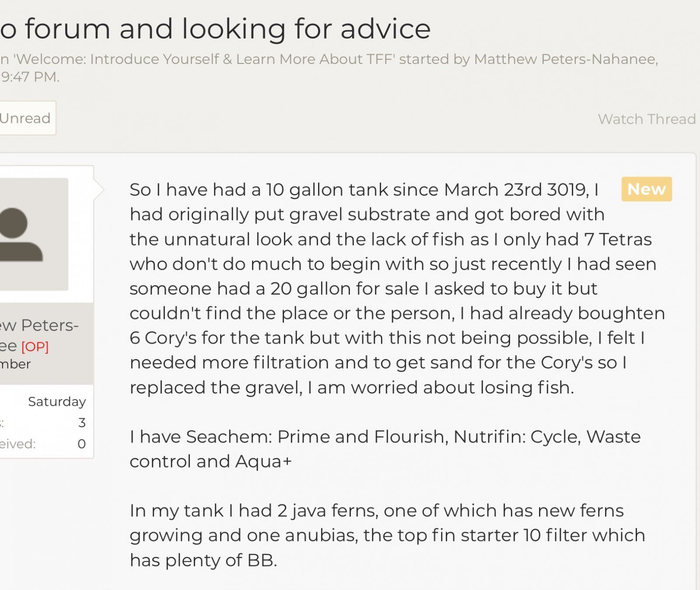Click the paragraph starting 'I have Seachem'
This screenshot has width=700, height=590.
click(385, 449)
